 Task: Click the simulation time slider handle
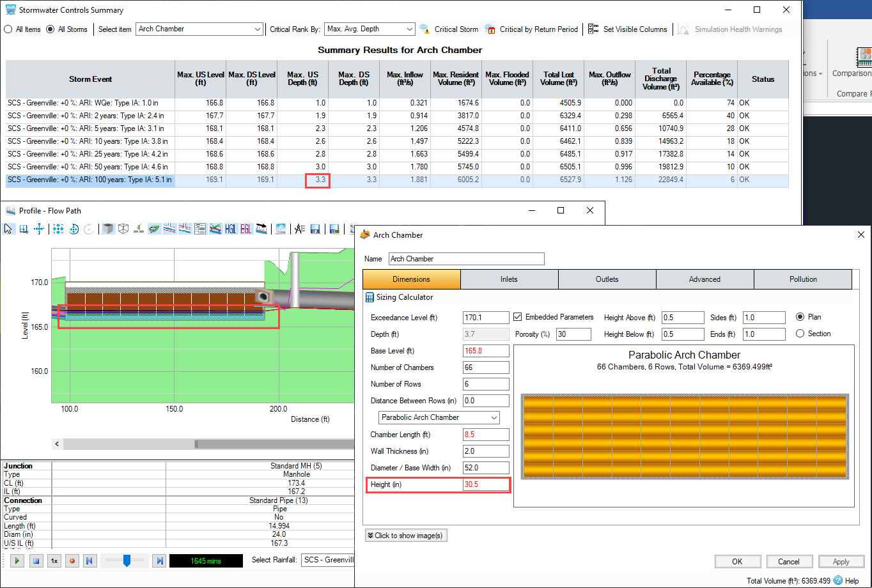[x=127, y=561]
